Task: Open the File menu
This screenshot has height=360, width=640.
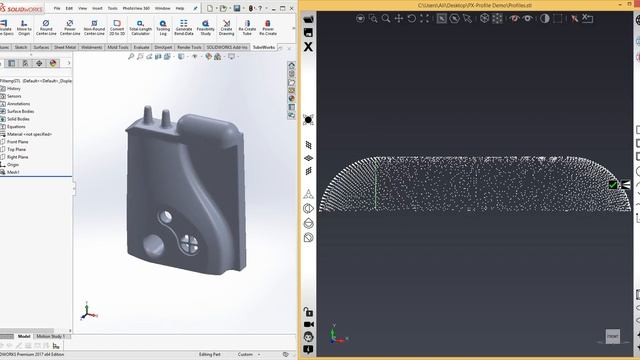Action: coord(57,8)
